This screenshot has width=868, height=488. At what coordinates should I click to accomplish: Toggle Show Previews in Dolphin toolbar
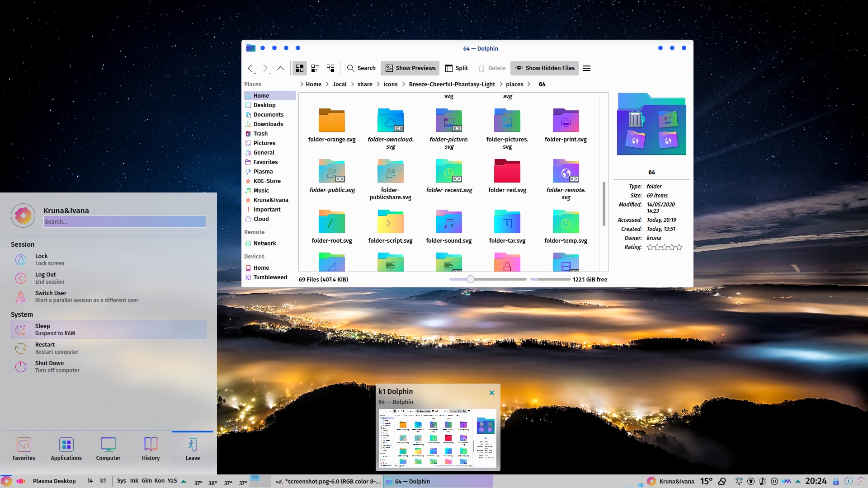point(410,68)
